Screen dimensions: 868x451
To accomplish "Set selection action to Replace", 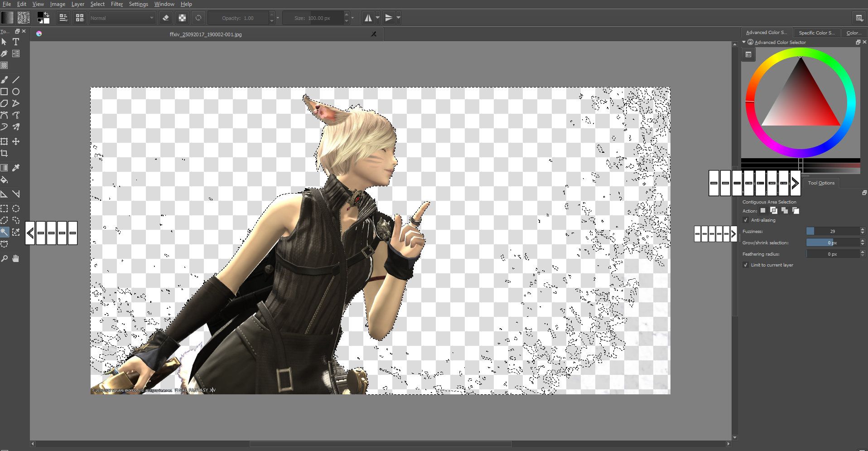I will tap(763, 210).
